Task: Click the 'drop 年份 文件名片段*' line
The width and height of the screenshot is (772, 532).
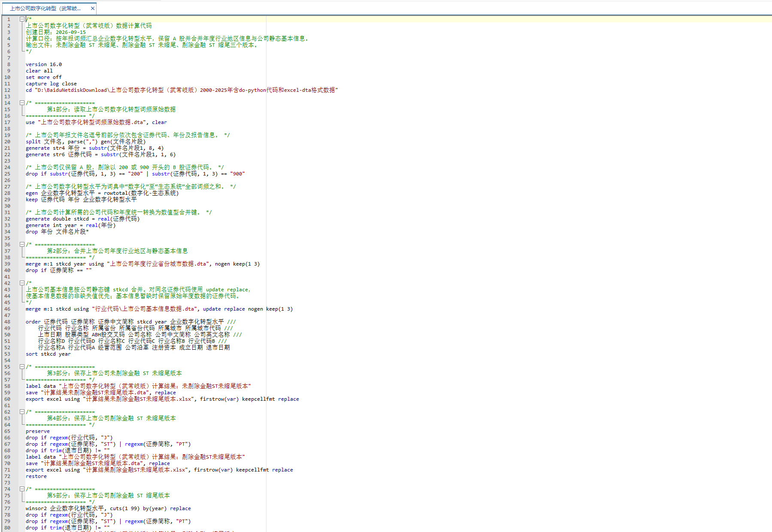Action: [x=57, y=232]
